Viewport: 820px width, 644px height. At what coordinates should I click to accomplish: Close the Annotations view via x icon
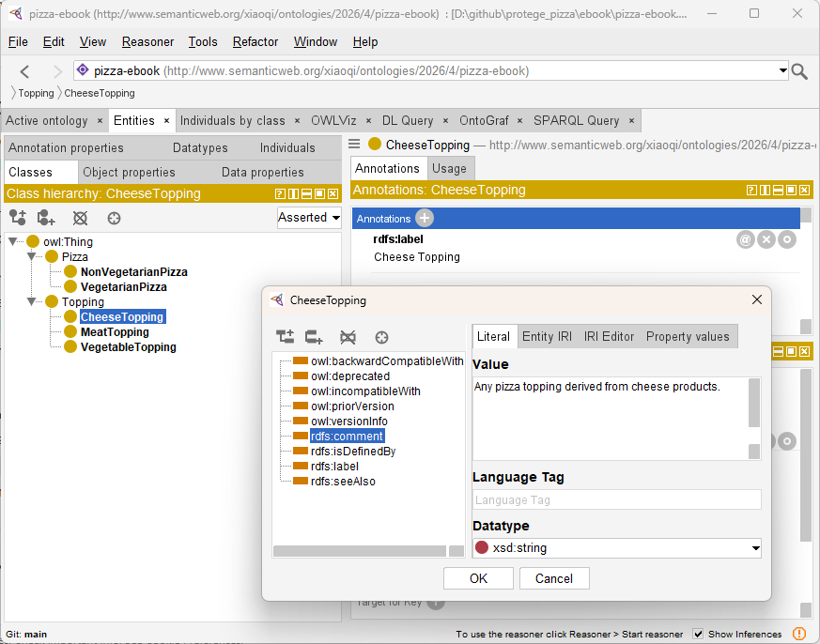point(804,191)
